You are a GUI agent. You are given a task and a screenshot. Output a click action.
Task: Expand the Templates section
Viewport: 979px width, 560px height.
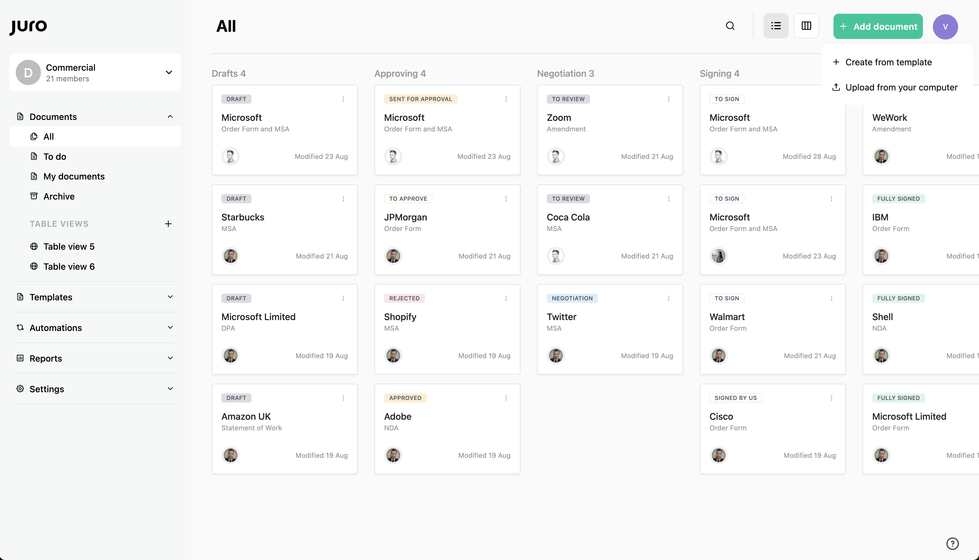[170, 297]
